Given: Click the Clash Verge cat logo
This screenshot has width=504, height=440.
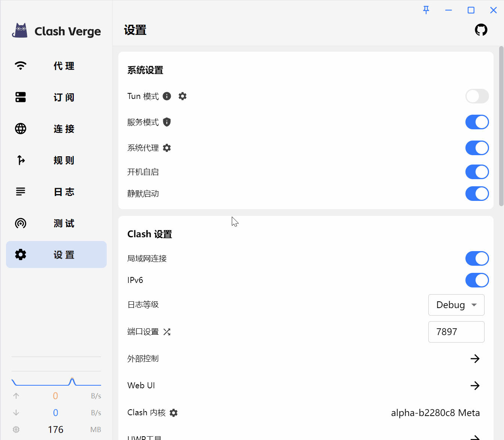Looking at the screenshot, I should (20, 30).
